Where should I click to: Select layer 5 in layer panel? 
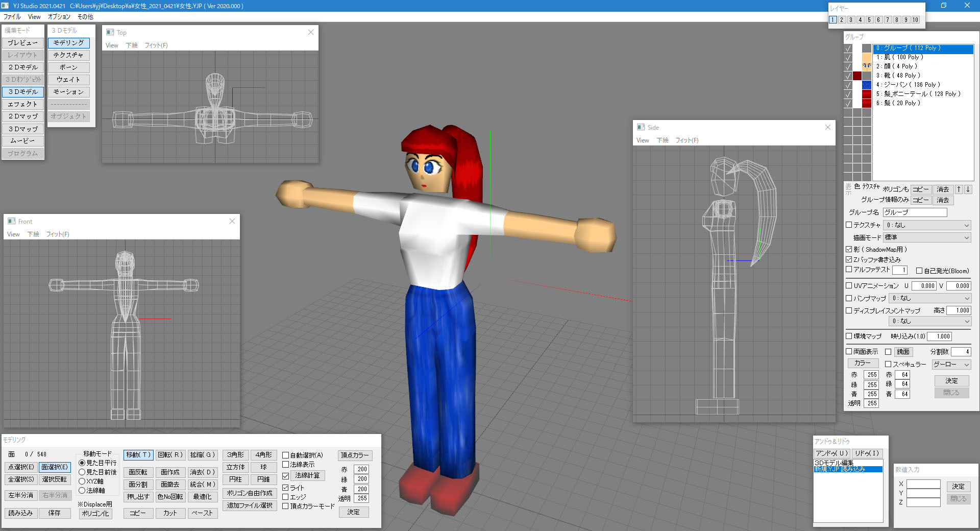[x=869, y=20]
